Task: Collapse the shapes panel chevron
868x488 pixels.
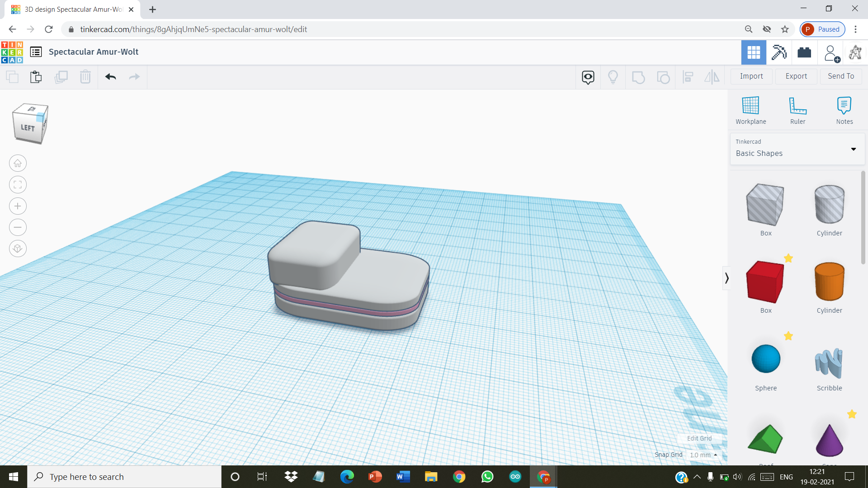Action: pyautogui.click(x=726, y=278)
